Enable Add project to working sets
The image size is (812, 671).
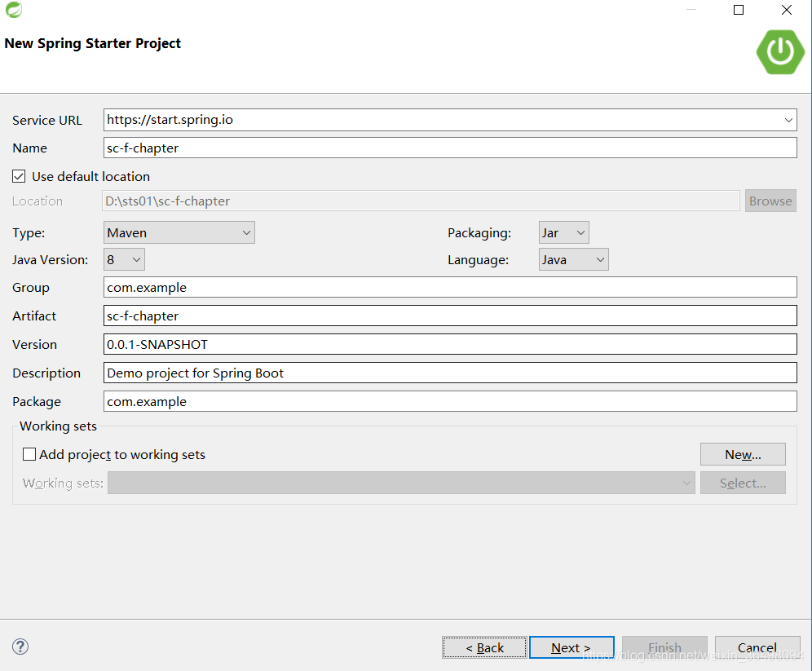29,455
